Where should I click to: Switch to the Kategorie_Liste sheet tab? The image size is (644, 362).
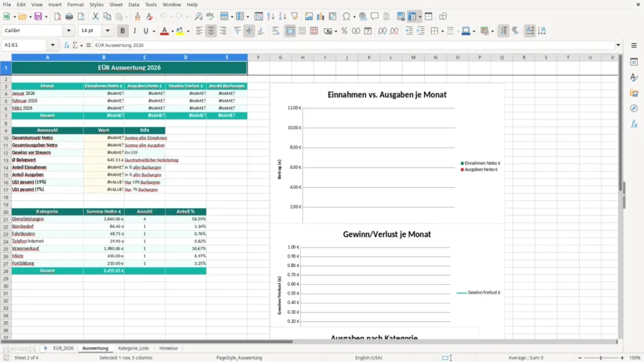click(133, 348)
